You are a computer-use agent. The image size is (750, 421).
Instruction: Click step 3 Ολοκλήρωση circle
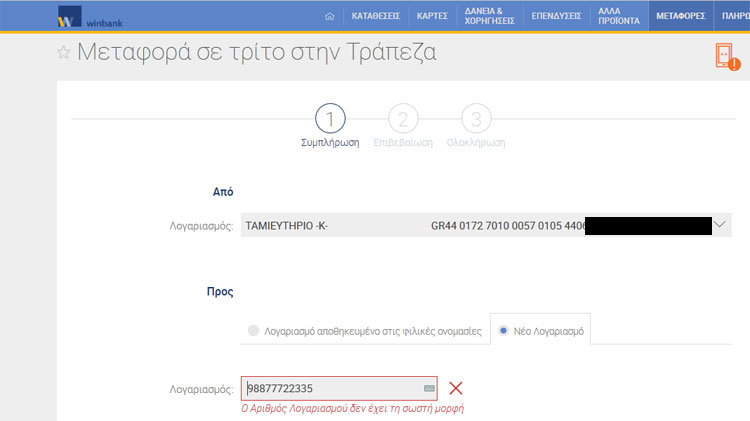(x=476, y=118)
